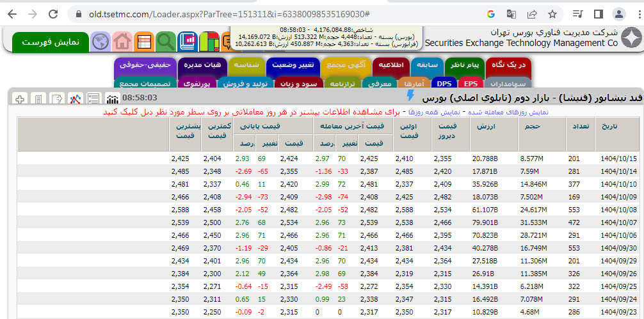Click the globe icon in the top navigation
This screenshot has width=644, height=319.
(101, 42)
